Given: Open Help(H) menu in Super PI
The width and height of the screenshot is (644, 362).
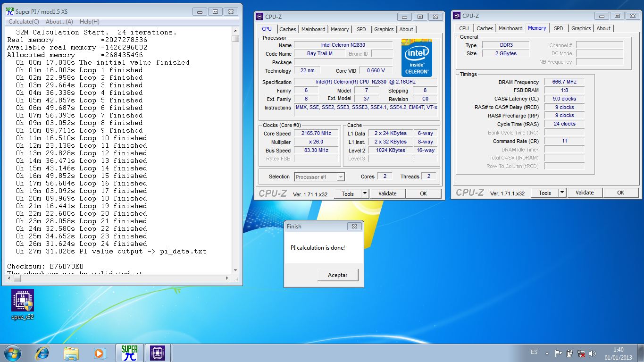Looking at the screenshot, I should [x=89, y=22].
